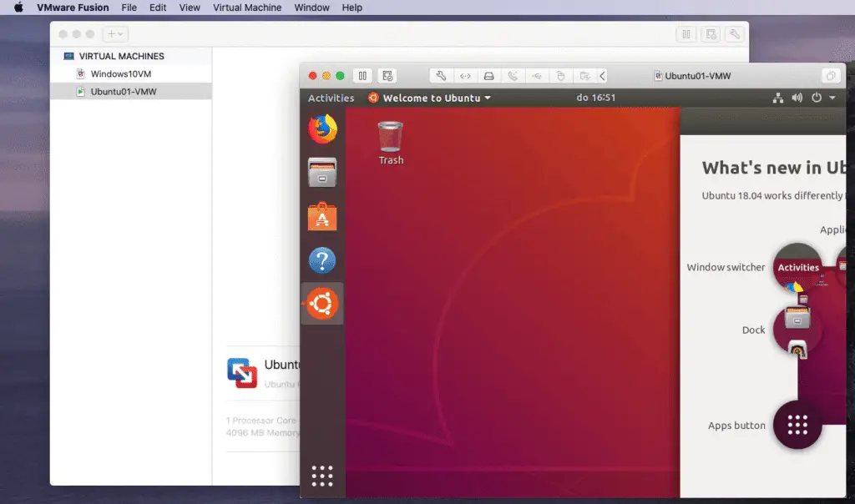
Task: Click the snapshot button in Library window toolbar
Action: pos(711,33)
